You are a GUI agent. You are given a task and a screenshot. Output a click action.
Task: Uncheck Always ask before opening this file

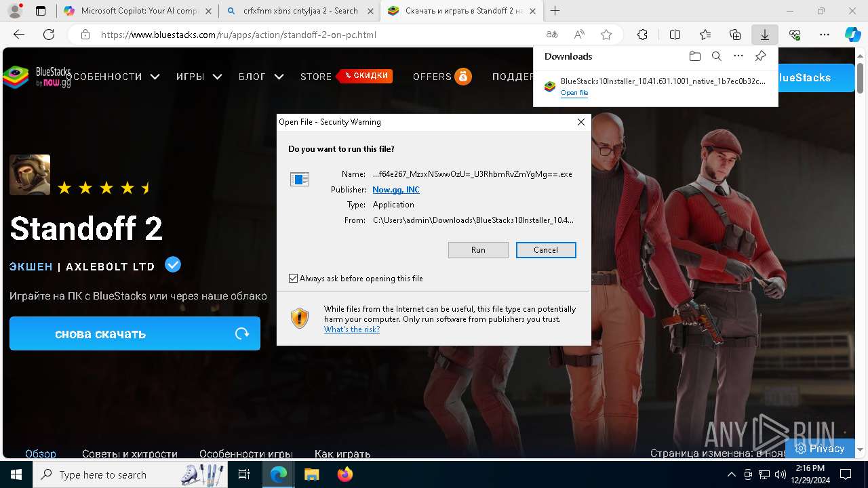[x=293, y=279]
